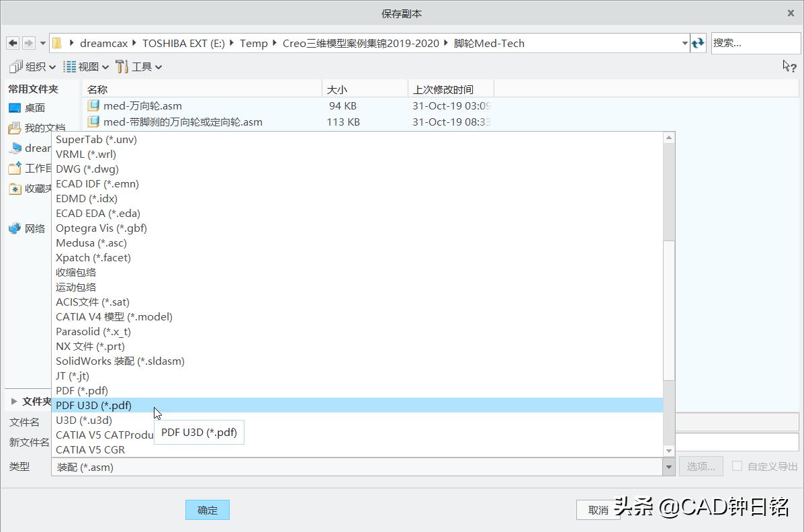Open the 类型 file type dropdown
This screenshot has height=532, width=804.
coord(668,466)
